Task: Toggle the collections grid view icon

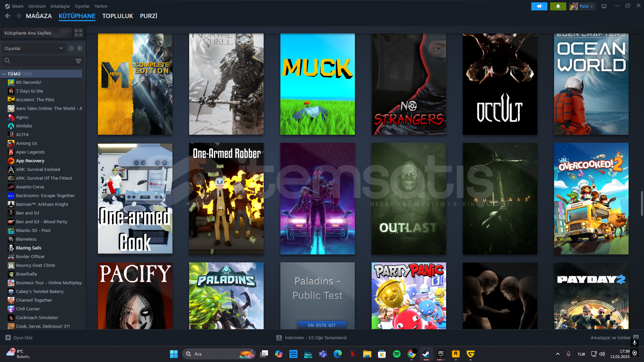Action: (x=78, y=33)
